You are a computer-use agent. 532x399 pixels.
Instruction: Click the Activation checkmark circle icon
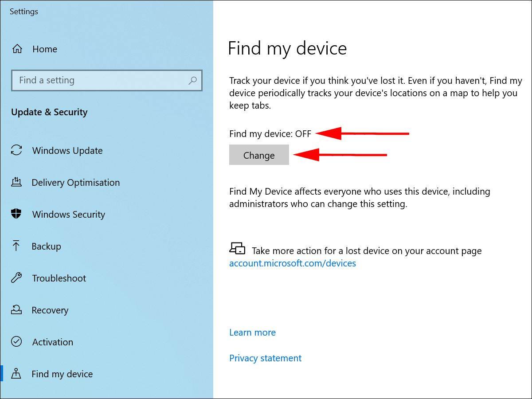pyautogui.click(x=16, y=342)
